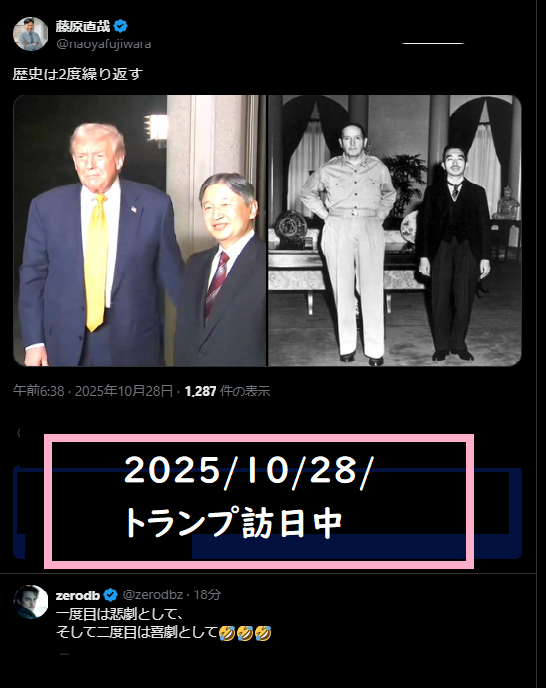Click the last laughing emoji in the reply
The width and height of the screenshot is (546, 689).
click(263, 633)
